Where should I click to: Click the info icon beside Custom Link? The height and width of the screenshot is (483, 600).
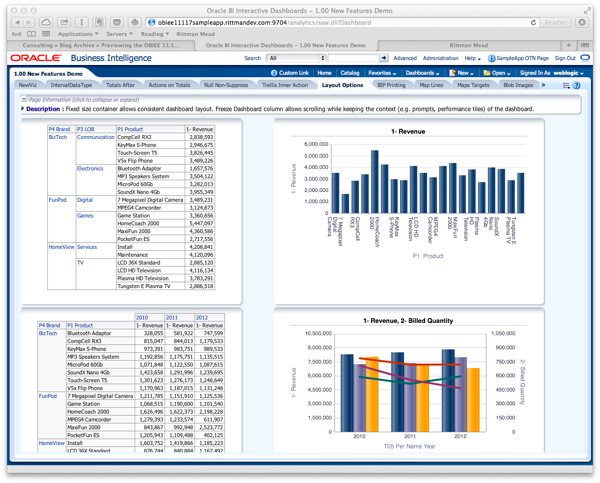pyautogui.click(x=274, y=73)
